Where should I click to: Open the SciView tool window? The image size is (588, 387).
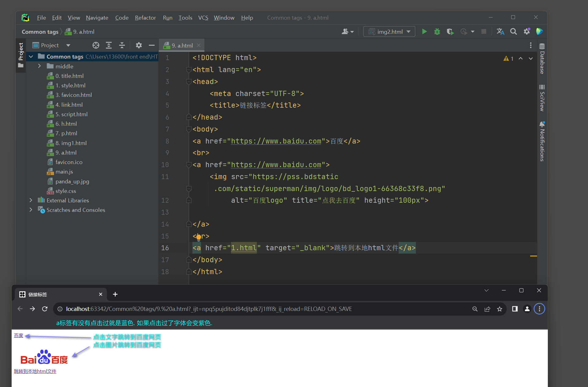click(x=542, y=98)
